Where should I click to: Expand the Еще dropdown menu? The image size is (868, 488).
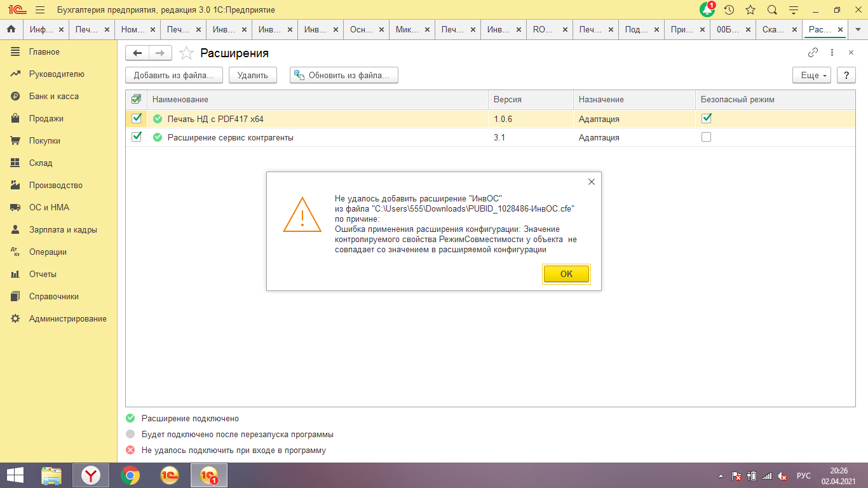pyautogui.click(x=811, y=75)
